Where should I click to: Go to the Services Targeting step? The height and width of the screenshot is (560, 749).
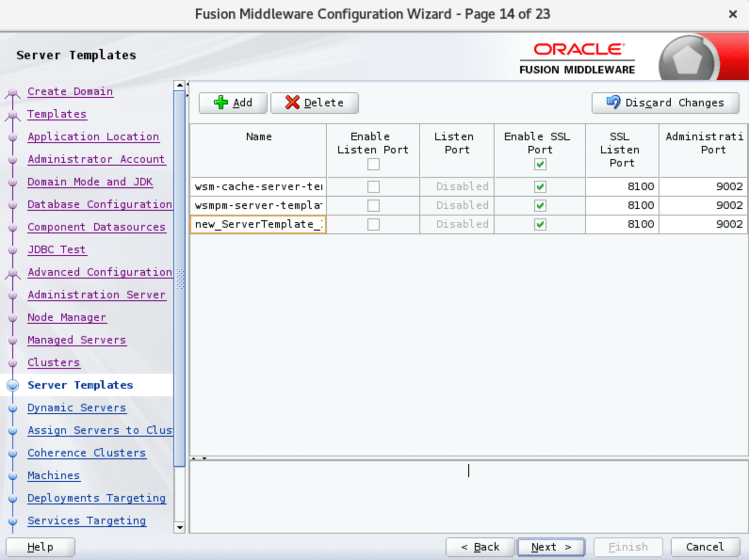point(87,521)
